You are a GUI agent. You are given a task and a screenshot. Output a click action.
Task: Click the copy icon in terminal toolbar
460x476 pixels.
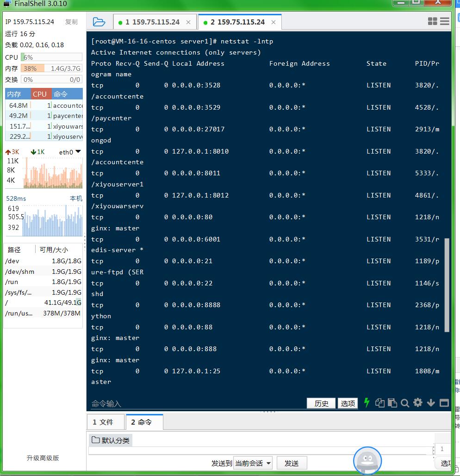pos(380,403)
